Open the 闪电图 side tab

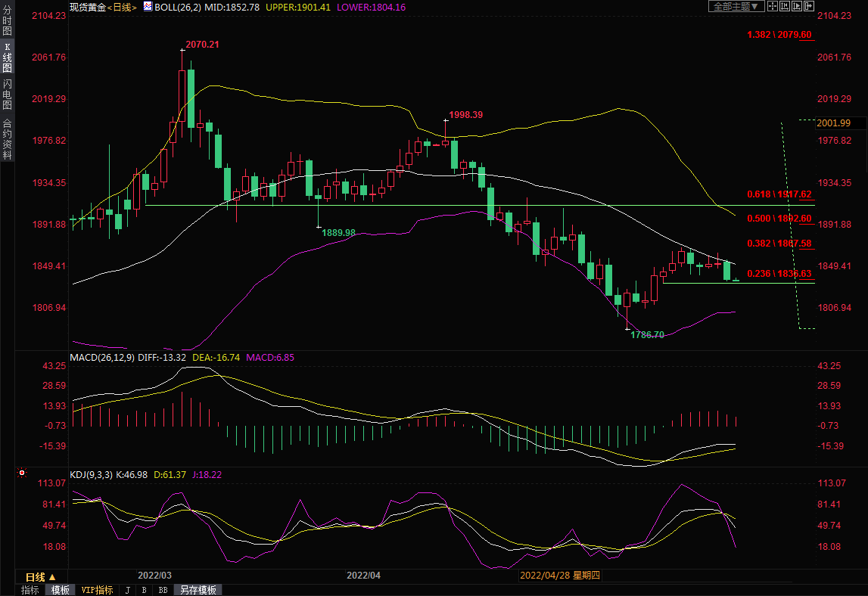click(7, 95)
